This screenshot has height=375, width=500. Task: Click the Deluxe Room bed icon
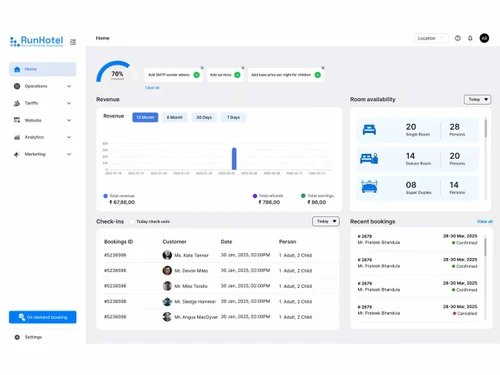point(369,158)
